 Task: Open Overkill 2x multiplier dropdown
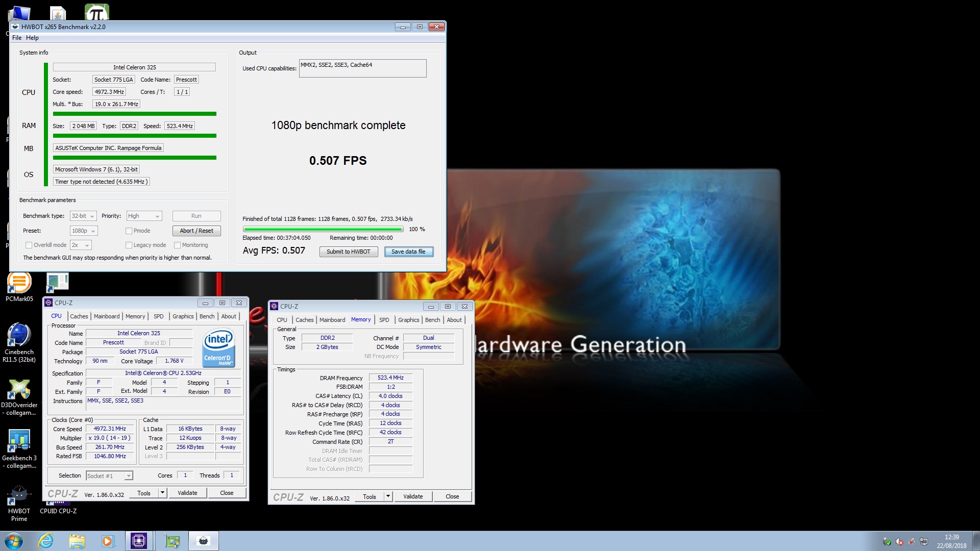pyautogui.click(x=81, y=245)
